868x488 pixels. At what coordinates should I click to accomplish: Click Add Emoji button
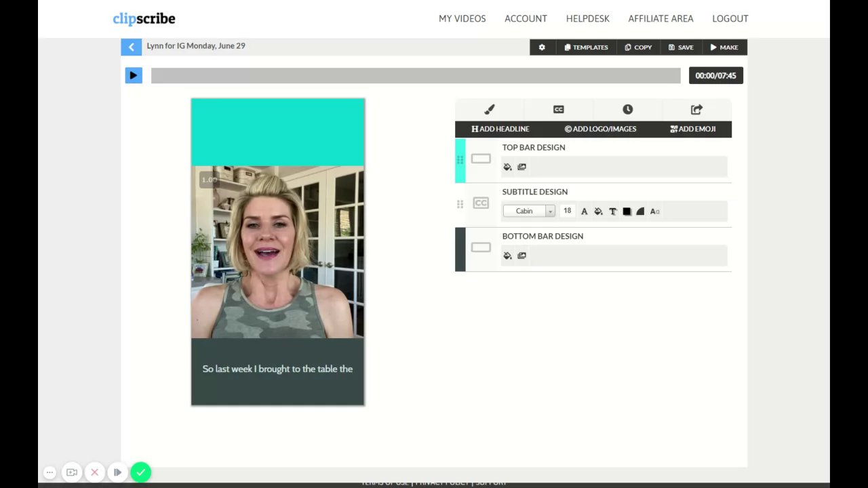[693, 129]
